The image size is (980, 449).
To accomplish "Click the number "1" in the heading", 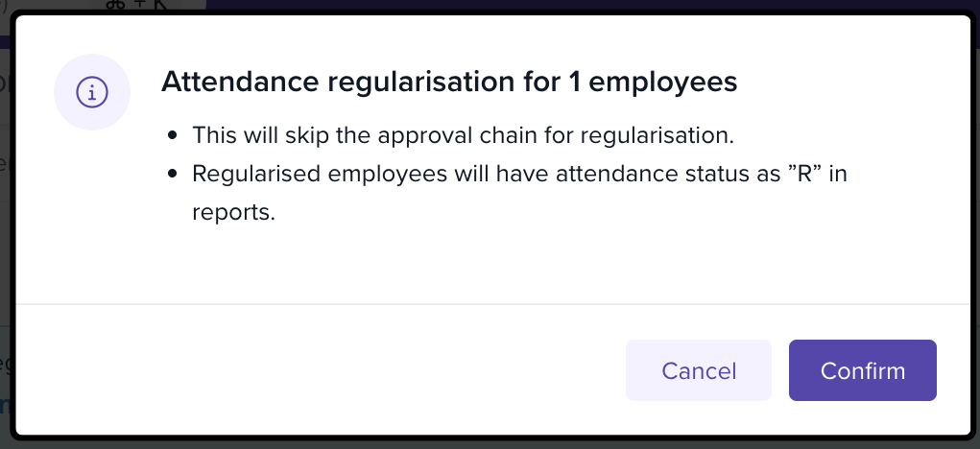I will tap(573, 83).
